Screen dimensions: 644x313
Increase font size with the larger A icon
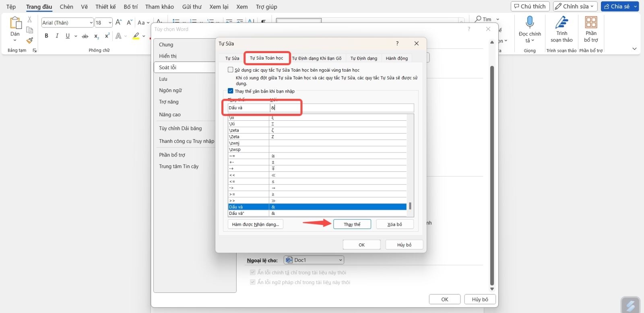[x=118, y=23]
